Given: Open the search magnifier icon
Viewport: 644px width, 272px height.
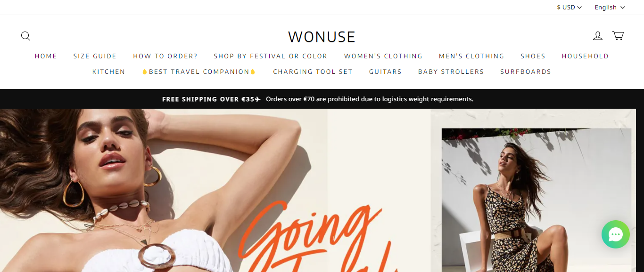Looking at the screenshot, I should coord(25,36).
